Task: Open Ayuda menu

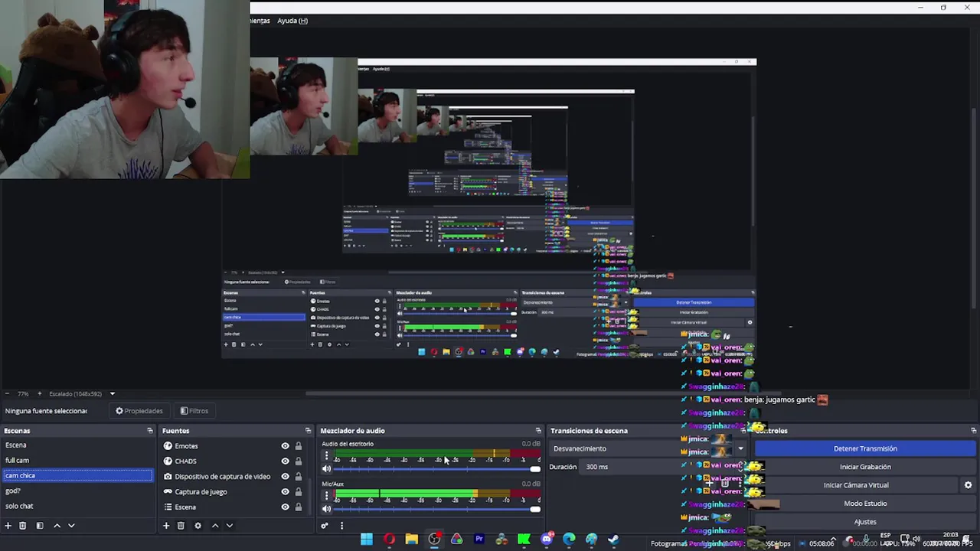Action: pyautogui.click(x=292, y=21)
